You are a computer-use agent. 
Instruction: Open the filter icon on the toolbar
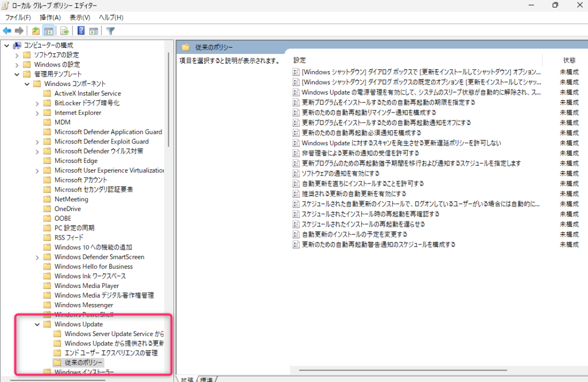pyautogui.click(x=110, y=32)
